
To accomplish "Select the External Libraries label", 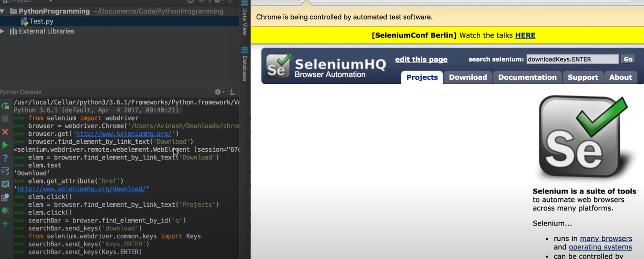I will click(46, 31).
